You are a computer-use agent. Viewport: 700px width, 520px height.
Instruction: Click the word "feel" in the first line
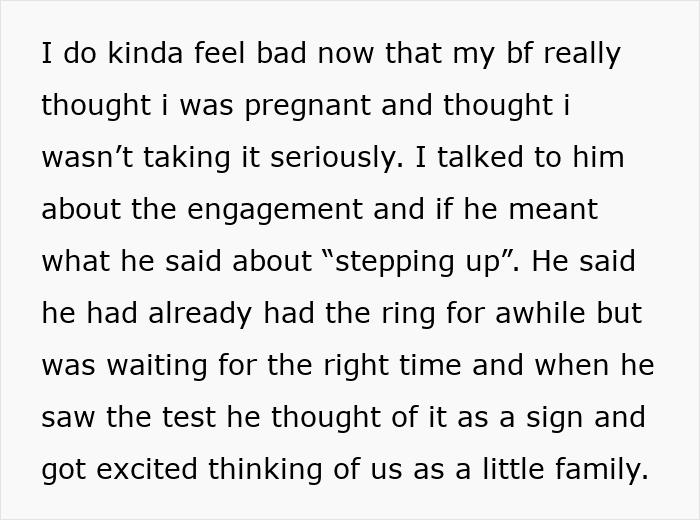(x=205, y=54)
